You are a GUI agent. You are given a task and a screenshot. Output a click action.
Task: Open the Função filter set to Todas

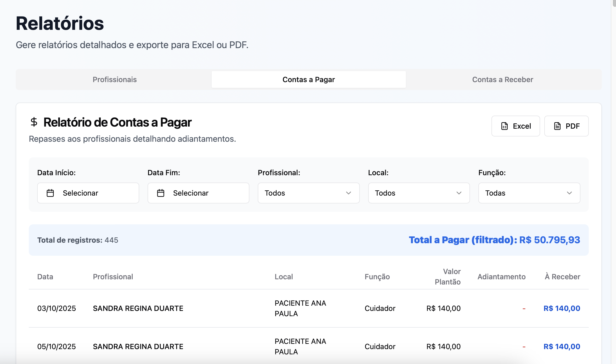529,193
